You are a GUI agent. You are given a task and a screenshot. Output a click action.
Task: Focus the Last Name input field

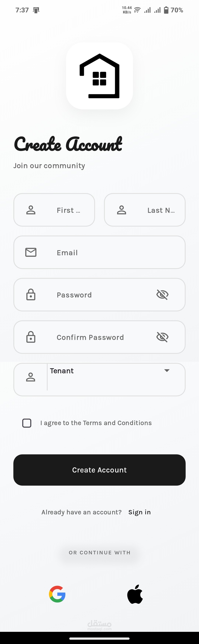coord(145,210)
